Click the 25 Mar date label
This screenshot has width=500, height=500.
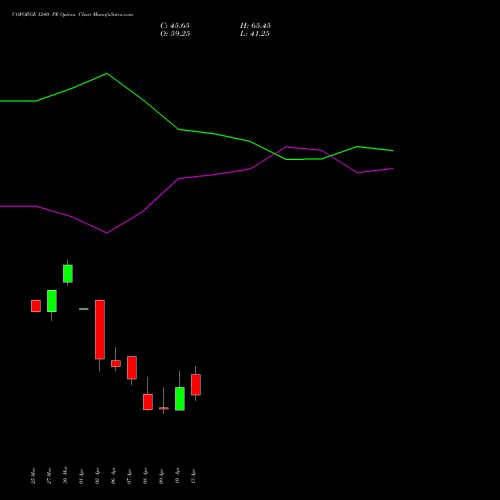click(33, 476)
